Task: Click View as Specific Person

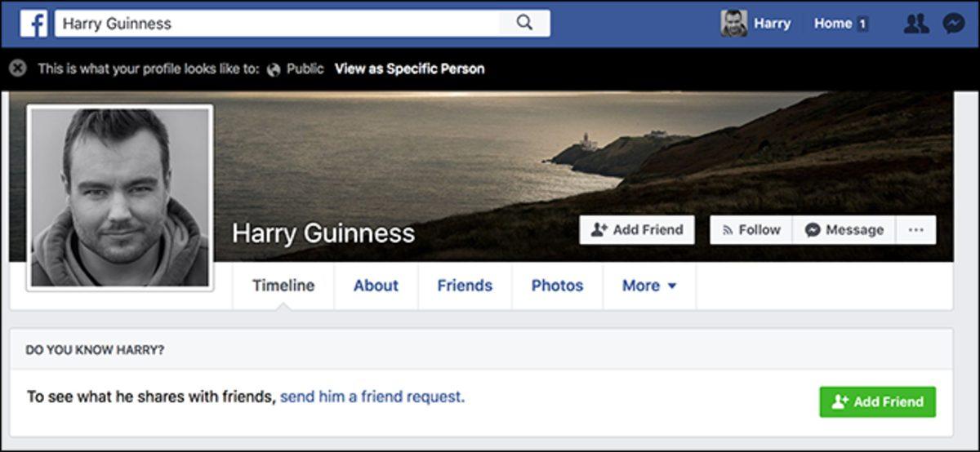Action: point(409,69)
